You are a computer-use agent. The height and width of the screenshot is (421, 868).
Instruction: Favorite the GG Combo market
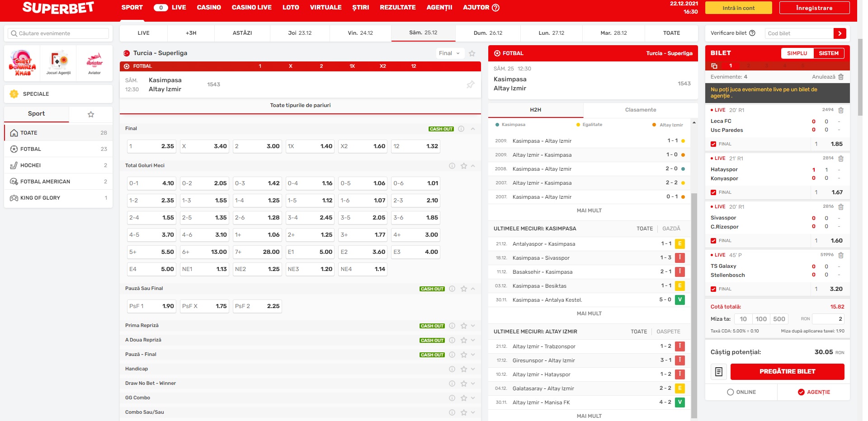coord(464,398)
